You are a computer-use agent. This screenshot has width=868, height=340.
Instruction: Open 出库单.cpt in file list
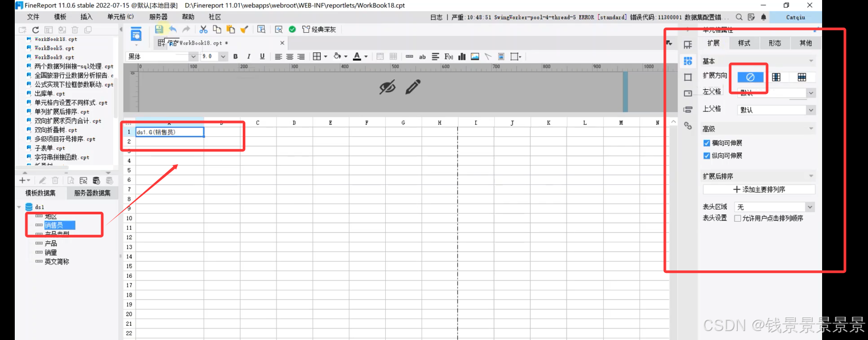click(50, 93)
